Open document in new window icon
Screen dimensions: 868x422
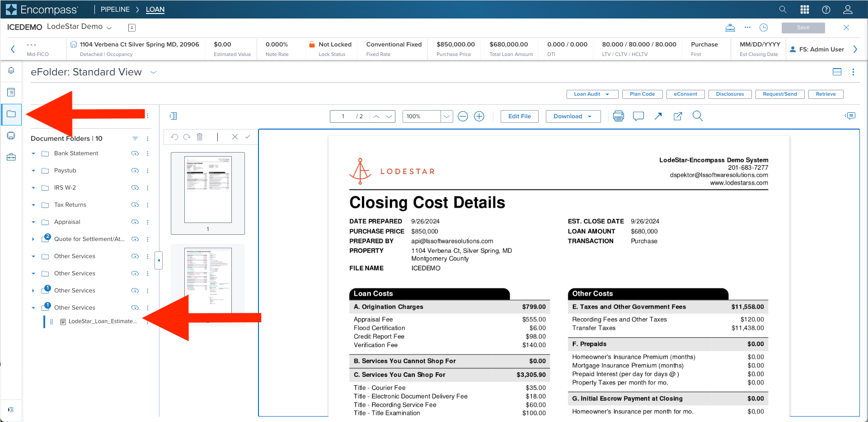[678, 116]
